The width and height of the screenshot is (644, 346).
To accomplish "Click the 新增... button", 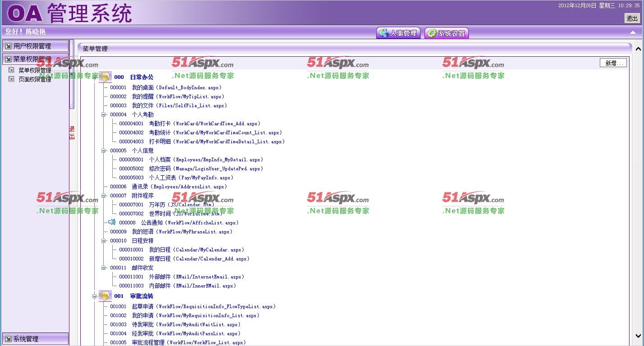I will click(x=613, y=63).
